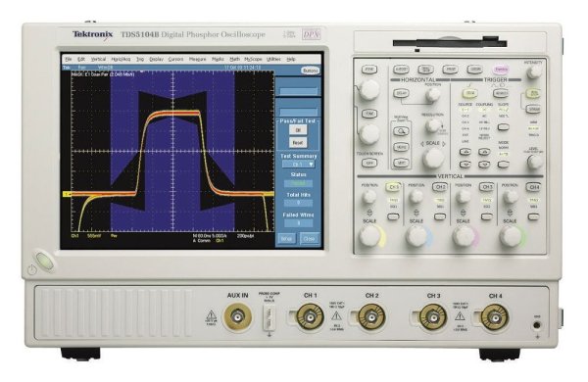Screen dimensions: 588x382
Task: Click the Setup button in the side panel
Action: click(286, 238)
